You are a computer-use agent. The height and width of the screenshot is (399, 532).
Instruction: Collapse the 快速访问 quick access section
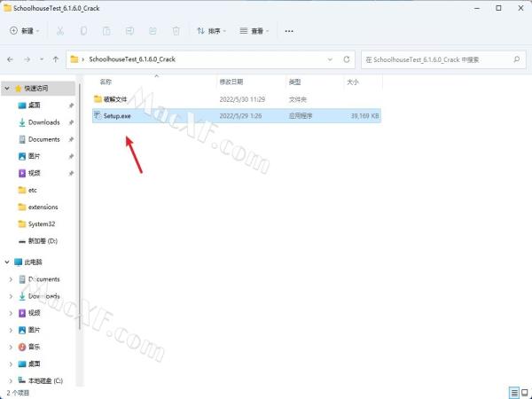[6, 88]
